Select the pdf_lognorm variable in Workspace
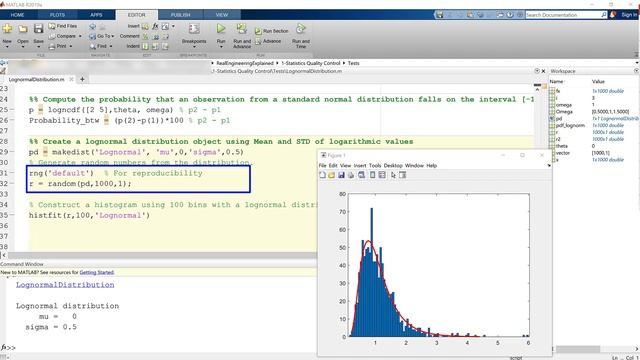640x360 pixels. (x=570, y=125)
